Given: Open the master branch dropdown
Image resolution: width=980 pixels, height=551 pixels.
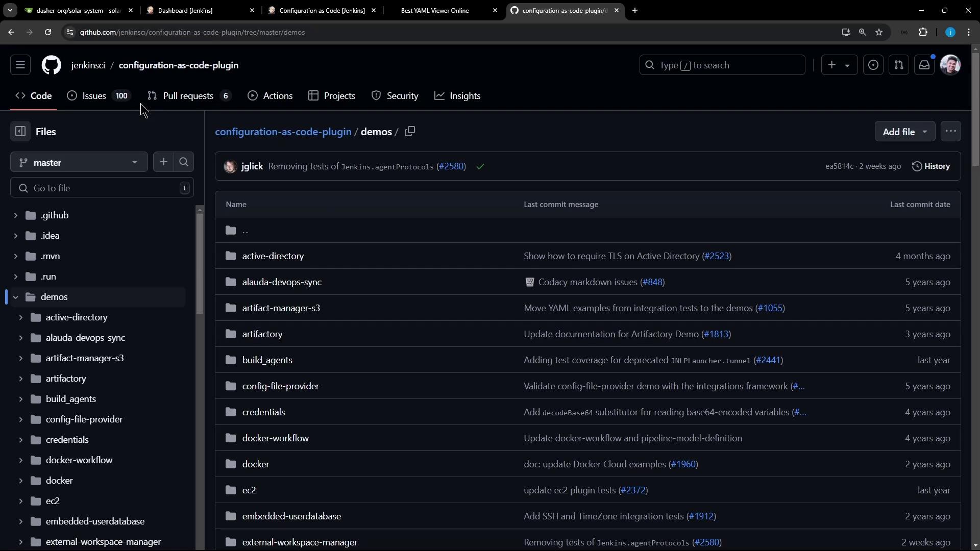Looking at the screenshot, I should point(79,162).
